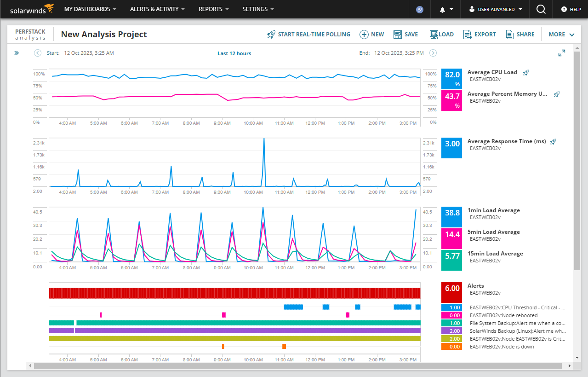
Task: Open the More dropdown menu
Action: [562, 35]
